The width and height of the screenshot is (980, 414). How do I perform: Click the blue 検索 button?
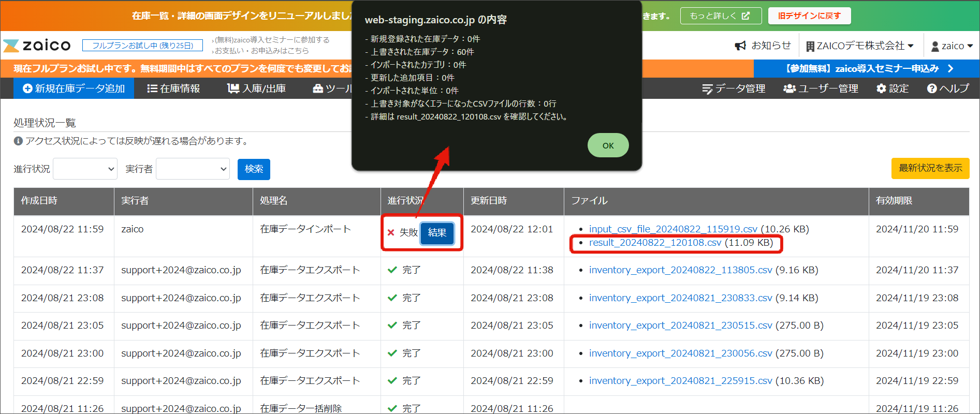click(x=254, y=169)
